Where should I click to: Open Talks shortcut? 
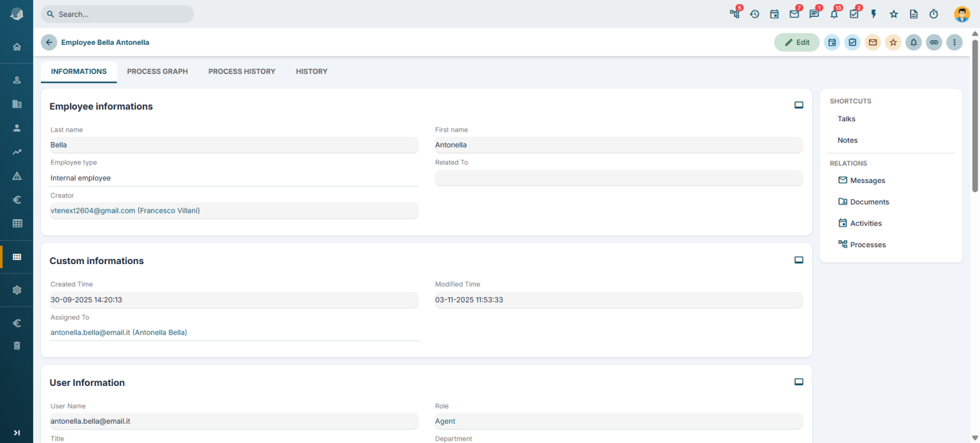pyautogui.click(x=846, y=119)
